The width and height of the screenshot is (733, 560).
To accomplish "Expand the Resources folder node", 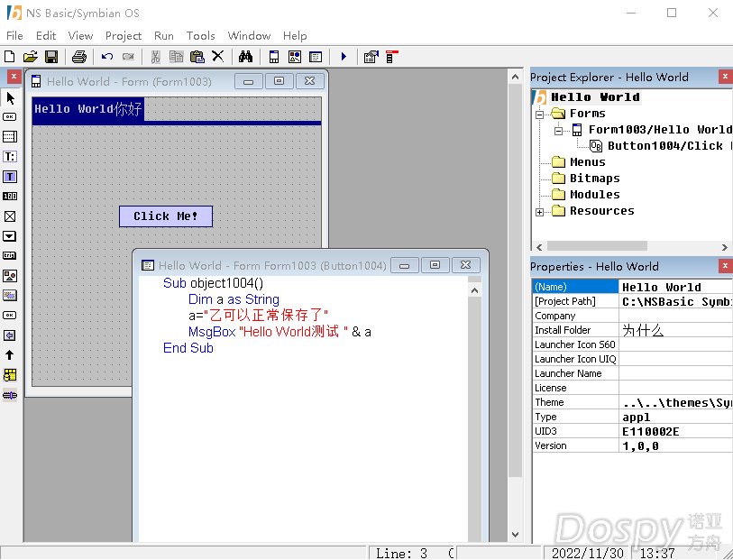I will pyautogui.click(x=540, y=212).
